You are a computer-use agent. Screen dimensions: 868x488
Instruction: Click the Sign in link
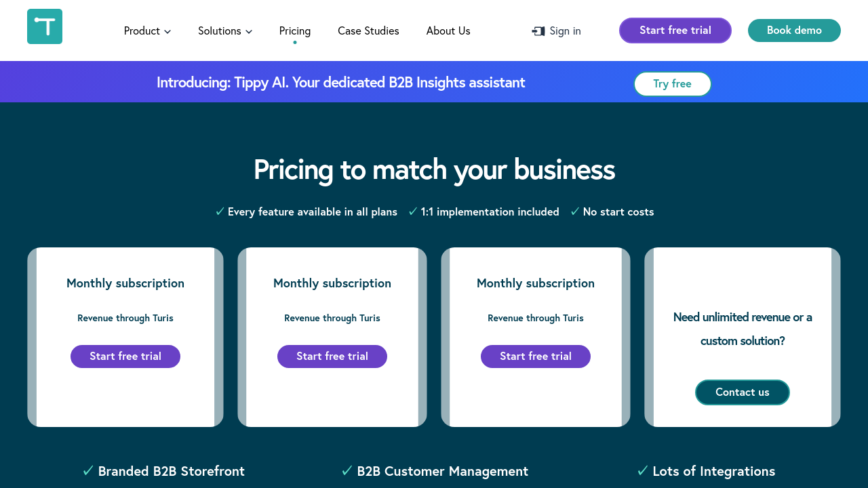coord(565,31)
